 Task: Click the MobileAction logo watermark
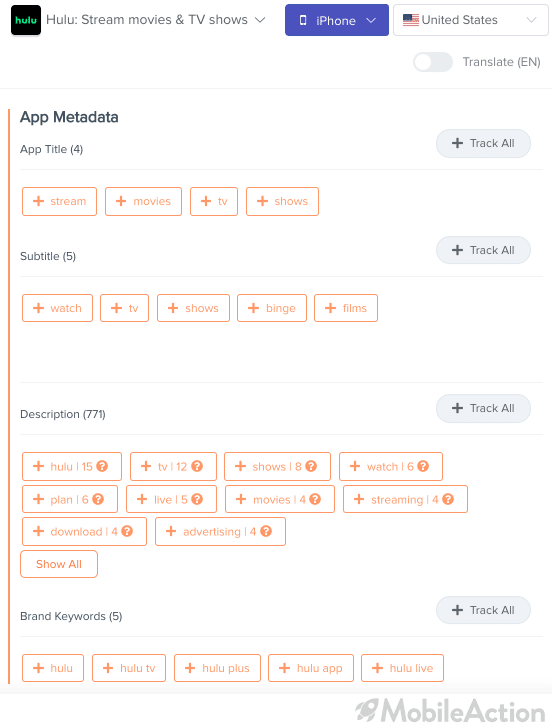(450, 710)
